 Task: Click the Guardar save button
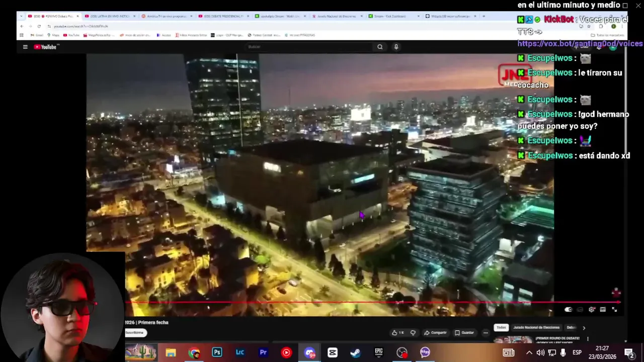click(464, 332)
